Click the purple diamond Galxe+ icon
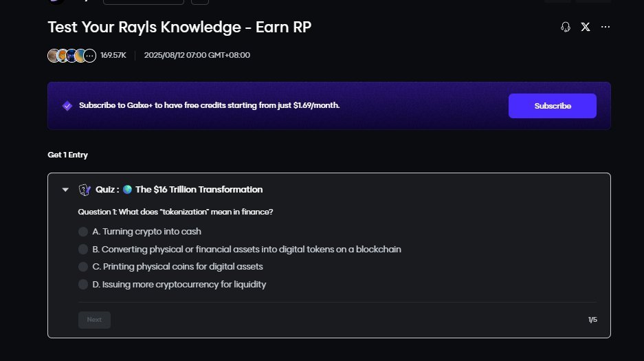 coord(67,106)
